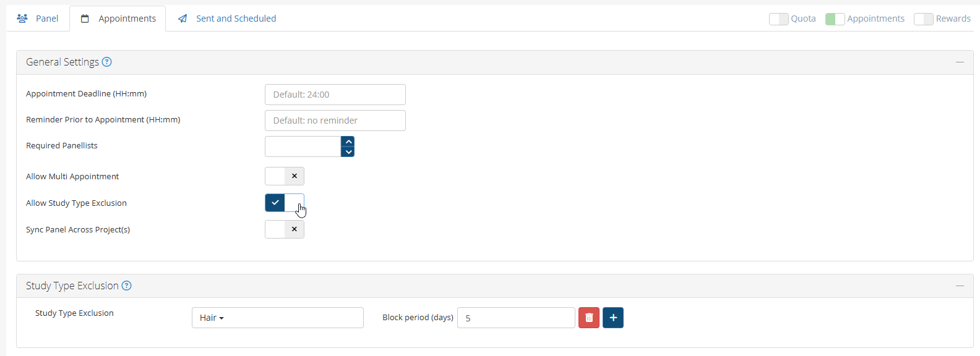Toggle Allow Multi Appointment switch

[285, 176]
